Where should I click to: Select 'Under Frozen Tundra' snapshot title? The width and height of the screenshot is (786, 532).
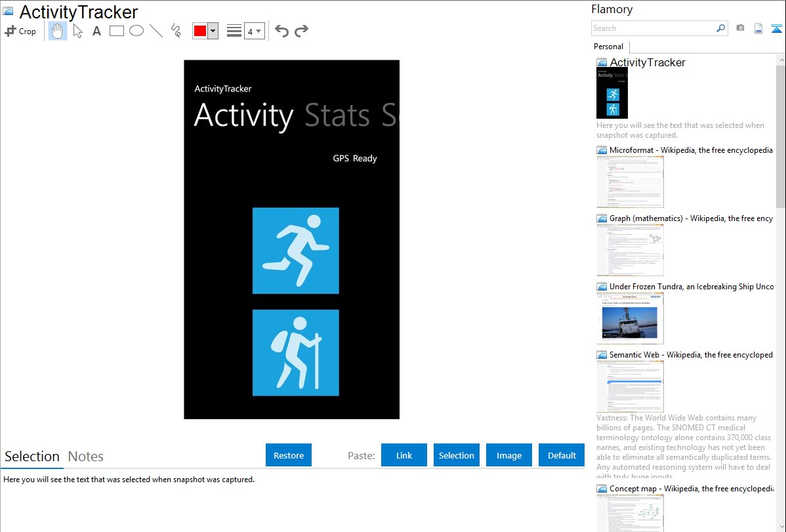point(692,287)
